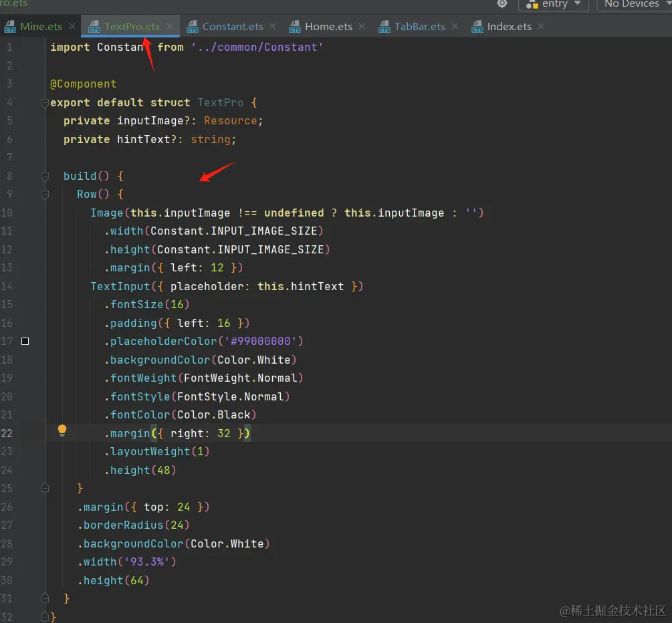672x623 pixels.
Task: Click the ETS file icon on Constant.ets tab
Action: coord(193,27)
